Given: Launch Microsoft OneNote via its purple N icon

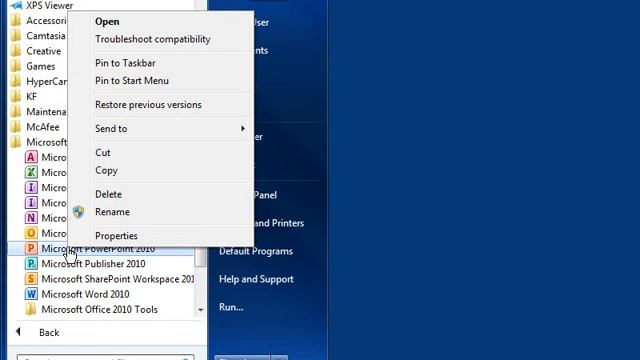Looking at the screenshot, I should [31, 218].
